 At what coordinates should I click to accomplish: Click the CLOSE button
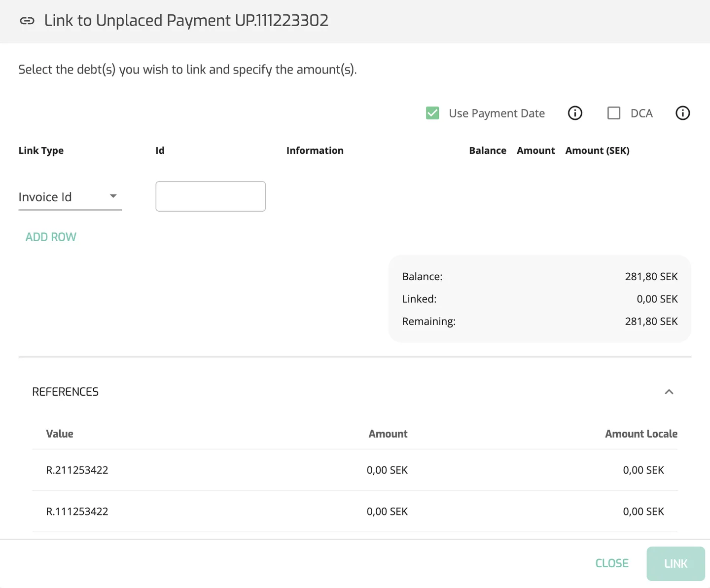coord(612,563)
